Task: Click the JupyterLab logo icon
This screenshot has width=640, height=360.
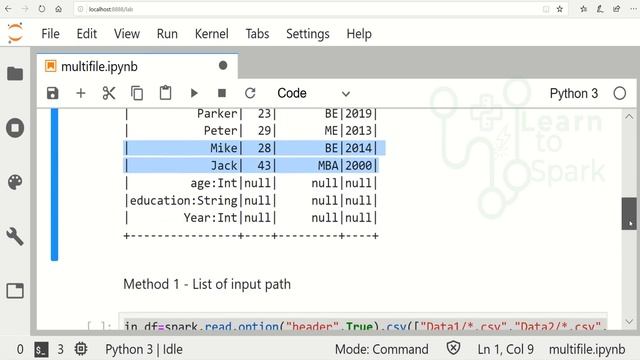Action: (x=15, y=33)
